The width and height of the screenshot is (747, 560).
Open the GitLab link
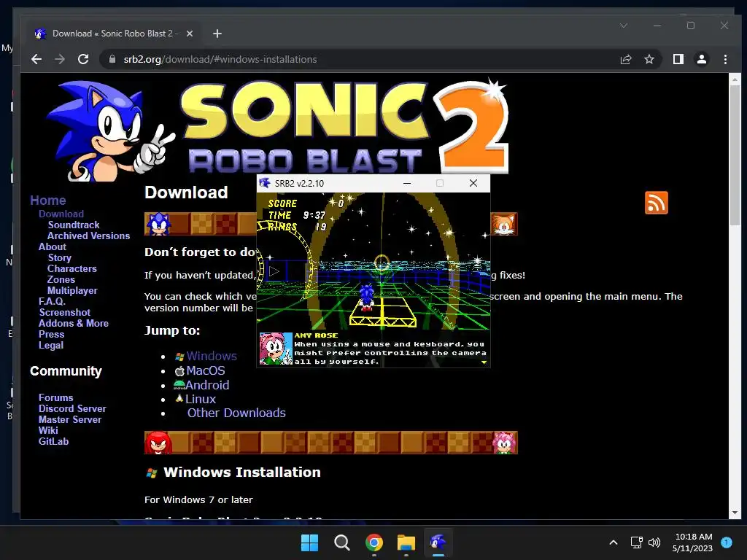point(53,441)
